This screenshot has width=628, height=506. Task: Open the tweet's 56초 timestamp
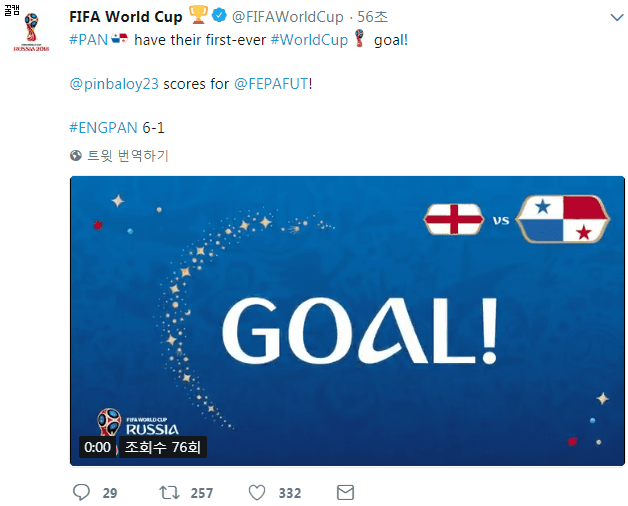click(374, 17)
